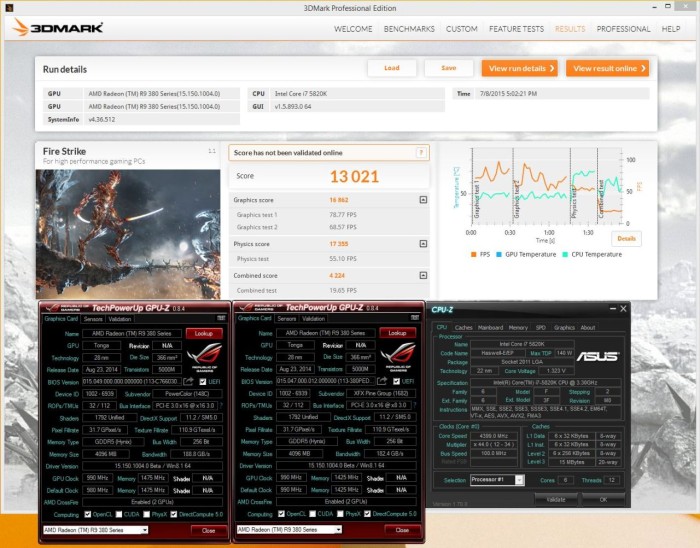
Task: Switch to Mainboard tab in CPU-Z
Action: click(490, 328)
